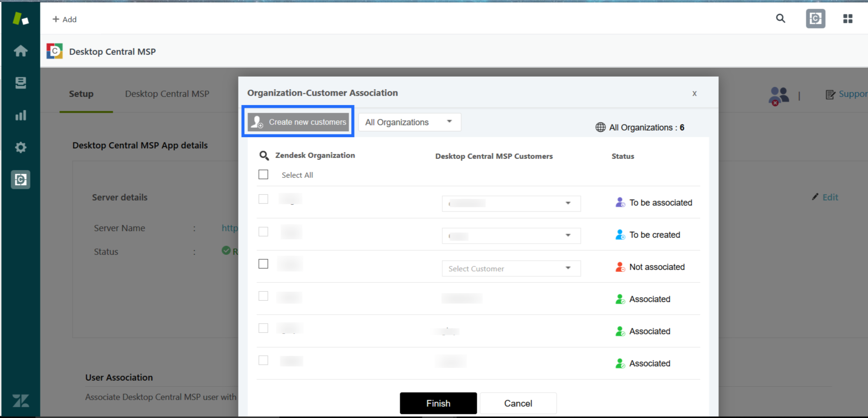Click the 'Organization-Customer Association' dialog title
The image size is (868, 418).
pyautogui.click(x=322, y=93)
